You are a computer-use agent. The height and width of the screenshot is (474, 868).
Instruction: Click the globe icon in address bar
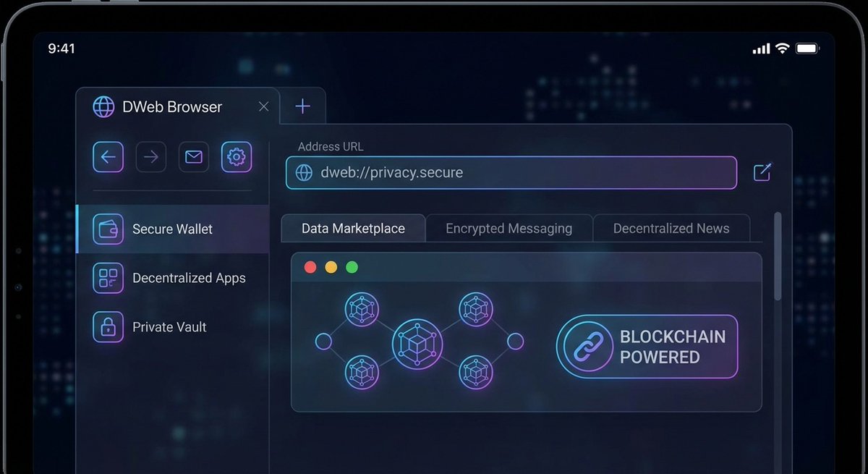click(x=305, y=173)
